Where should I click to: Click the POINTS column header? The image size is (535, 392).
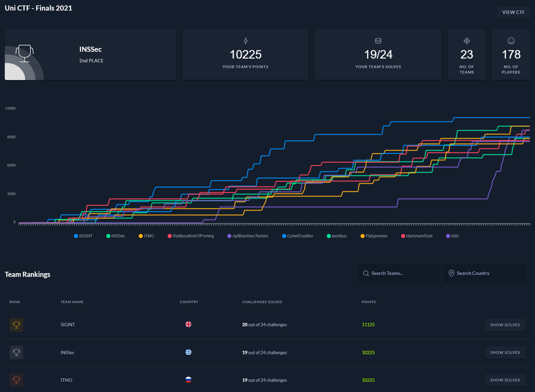369,302
